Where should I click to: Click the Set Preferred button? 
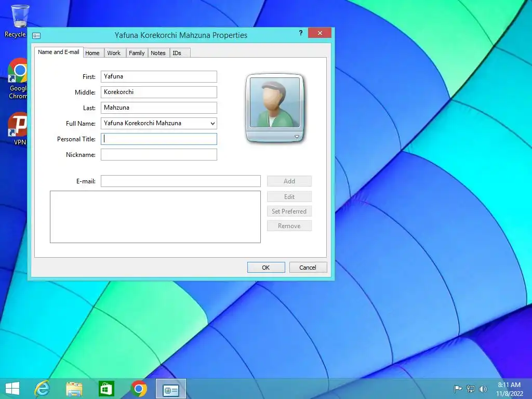point(289,211)
